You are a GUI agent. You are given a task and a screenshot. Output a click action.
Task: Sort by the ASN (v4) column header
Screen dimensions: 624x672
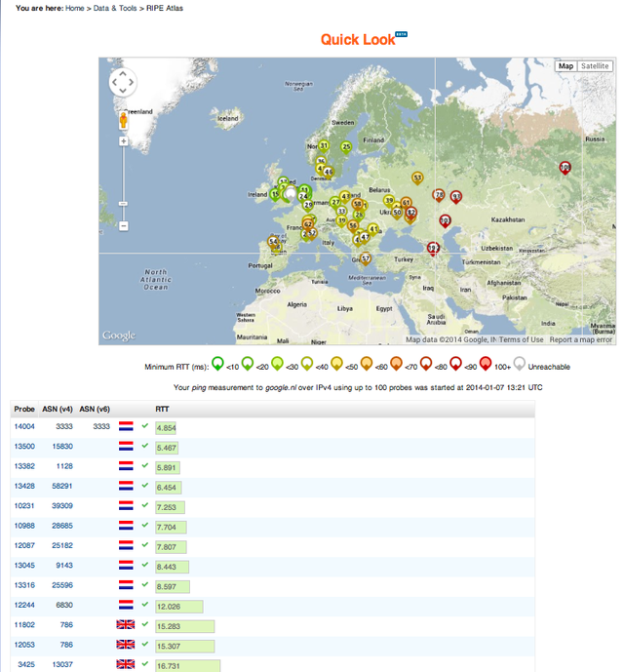click(57, 409)
